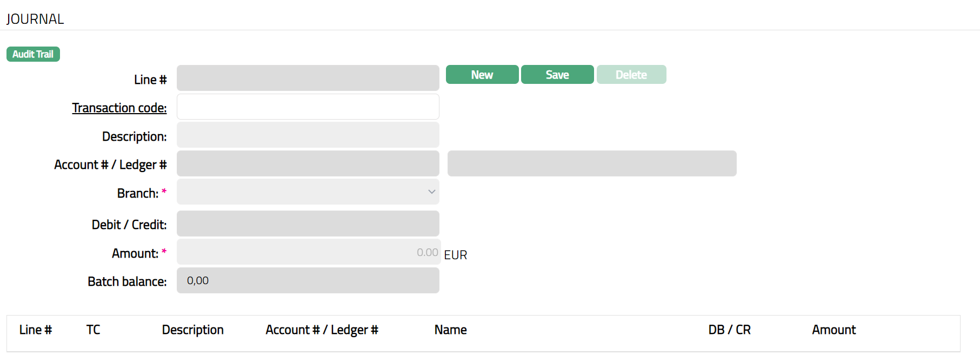Image resolution: width=980 pixels, height=361 pixels.
Task: Click the TC column header
Action: coord(93,330)
